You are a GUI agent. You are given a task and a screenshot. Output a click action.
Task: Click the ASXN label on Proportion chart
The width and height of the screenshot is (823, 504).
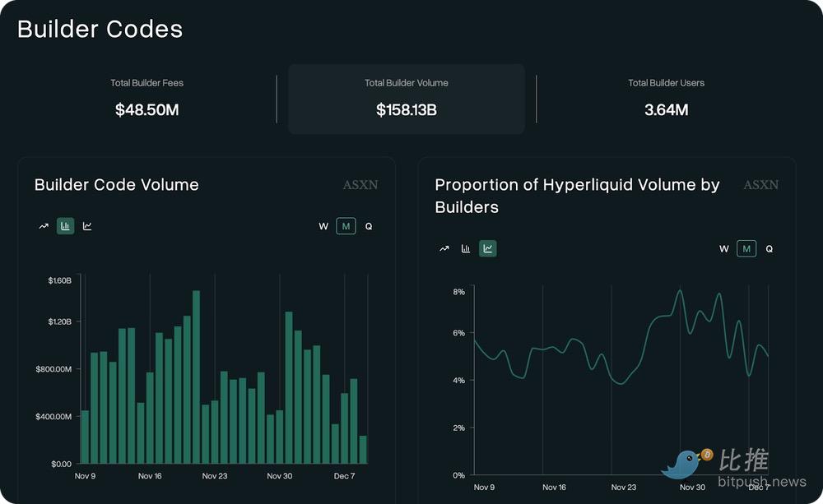[760, 185]
